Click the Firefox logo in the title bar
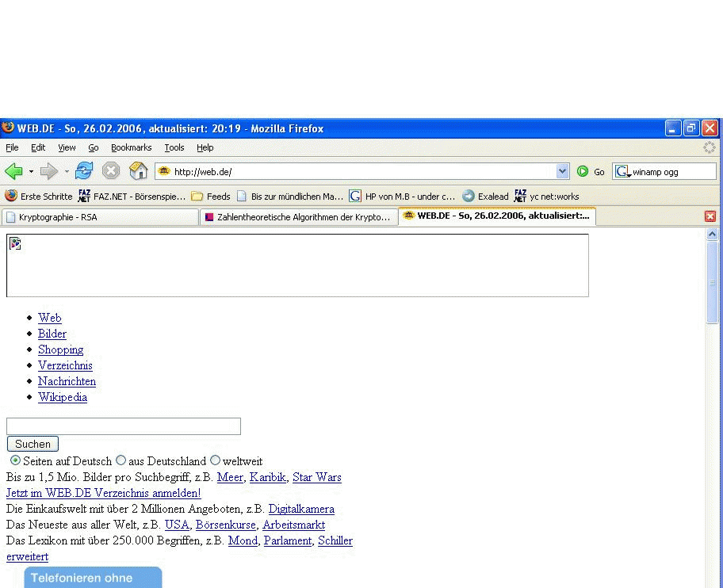Screen dimensions: 723x588 click(x=8, y=128)
